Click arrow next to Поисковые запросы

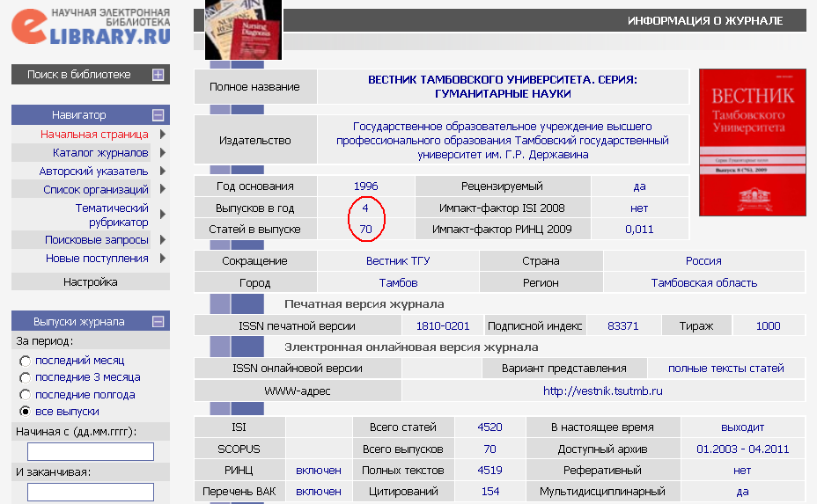tap(163, 239)
